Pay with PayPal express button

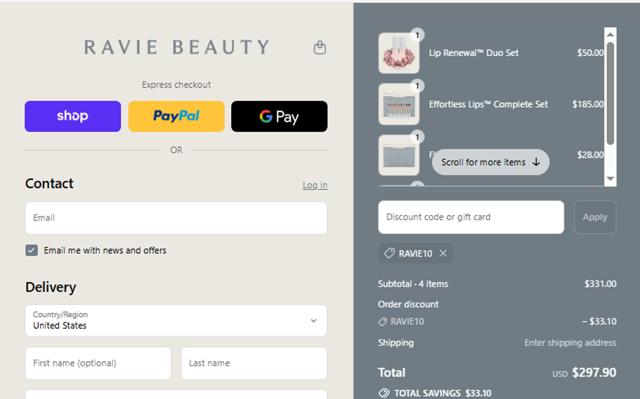(176, 116)
